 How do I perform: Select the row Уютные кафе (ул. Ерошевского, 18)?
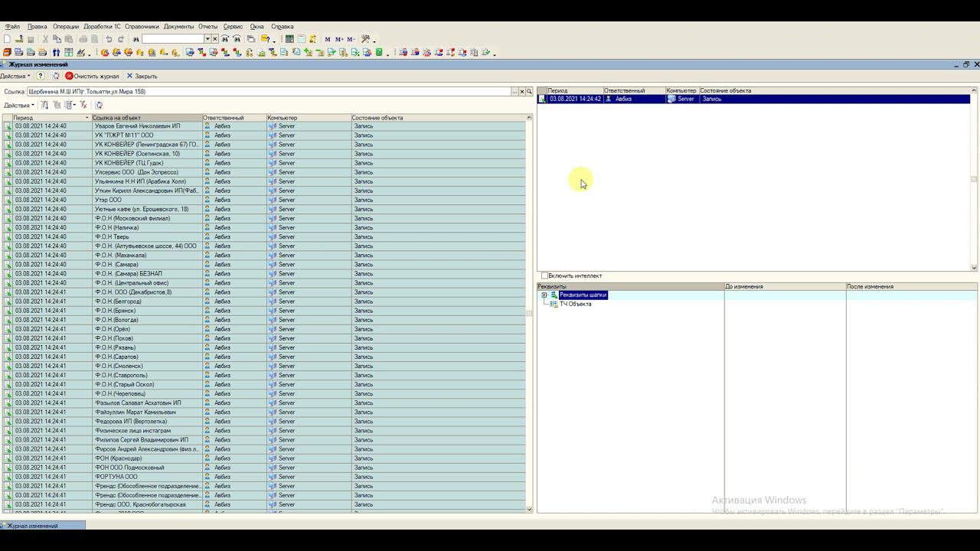(x=264, y=209)
